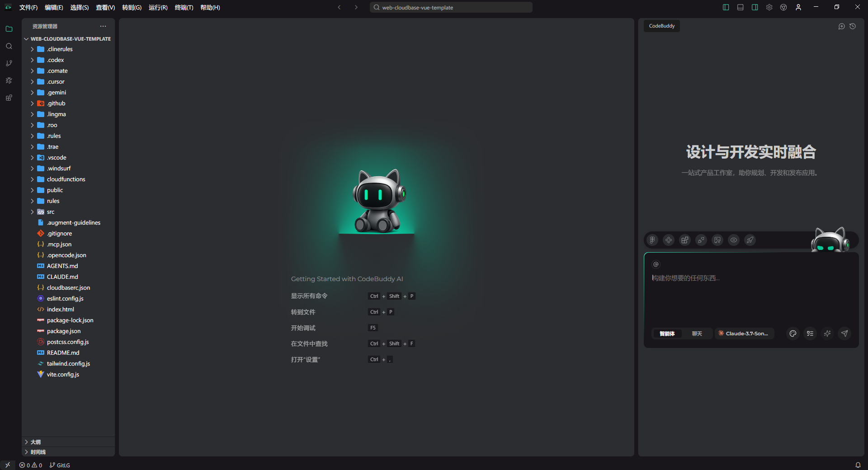Open the Explorer view in activity bar
This screenshot has height=470, width=868.
point(9,29)
